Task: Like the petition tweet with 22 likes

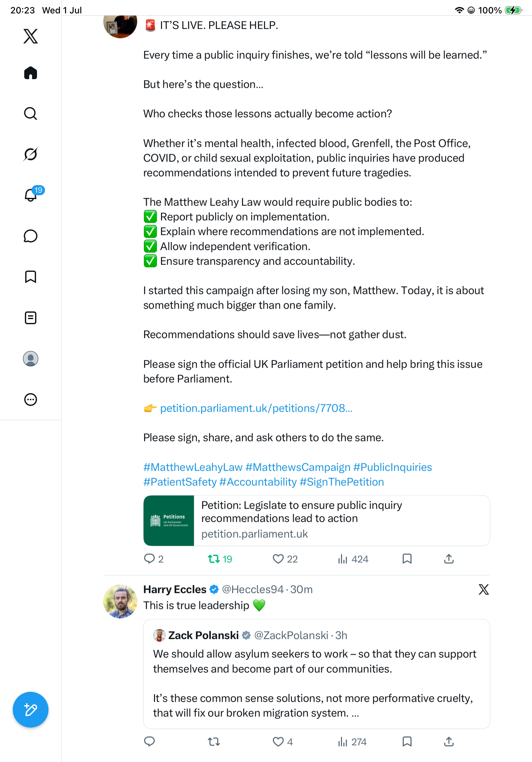Action: pyautogui.click(x=285, y=559)
